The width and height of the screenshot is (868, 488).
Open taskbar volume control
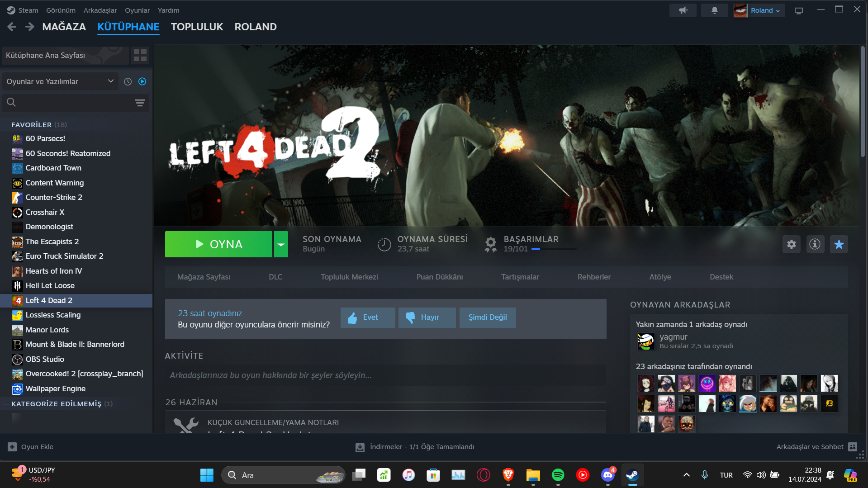click(761, 475)
